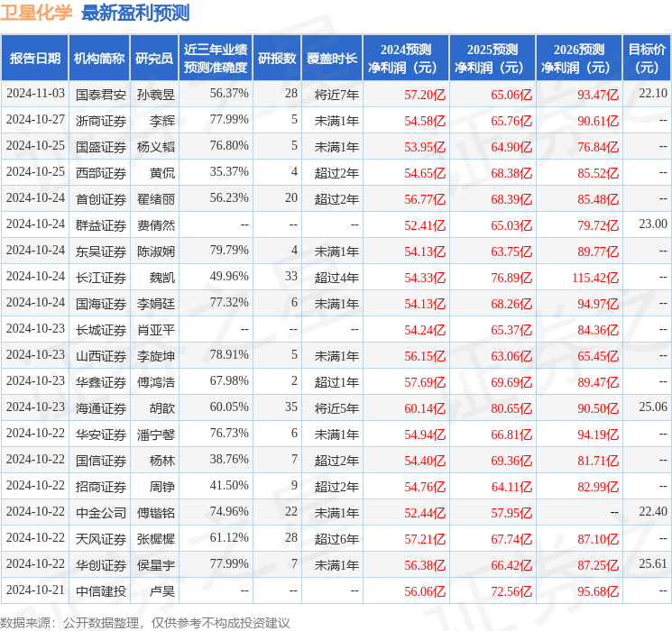Viewport: 672px width, 631px height.
Task: Select the date 2024-10-21
Action: pyautogui.click(x=35, y=590)
